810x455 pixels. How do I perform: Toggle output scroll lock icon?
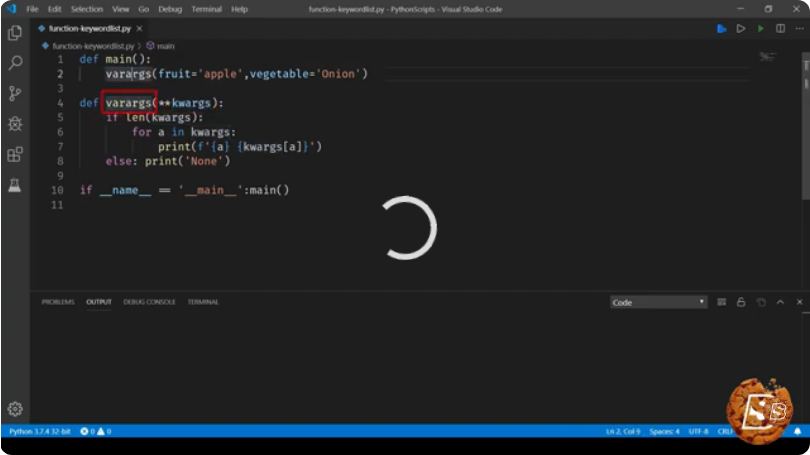pos(741,302)
